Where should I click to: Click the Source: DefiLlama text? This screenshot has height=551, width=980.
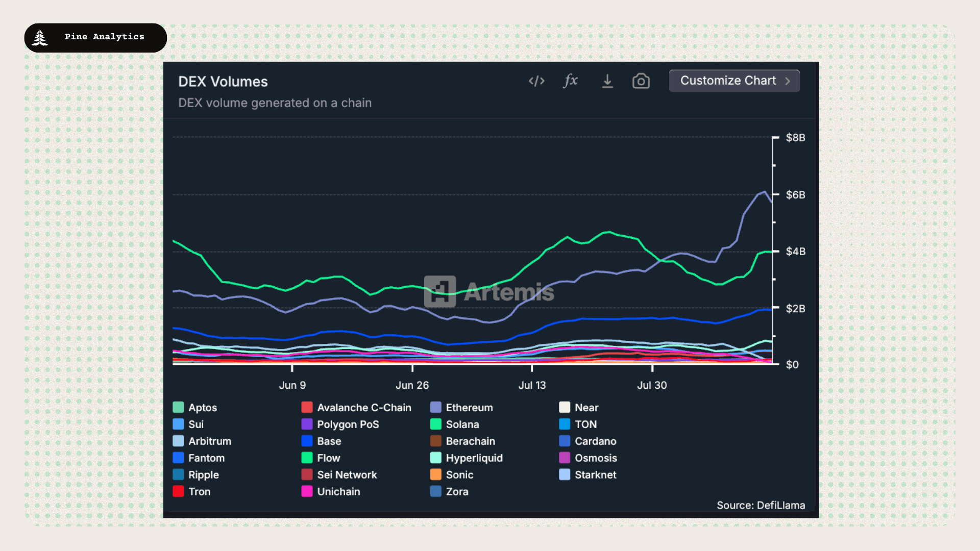coord(761,505)
